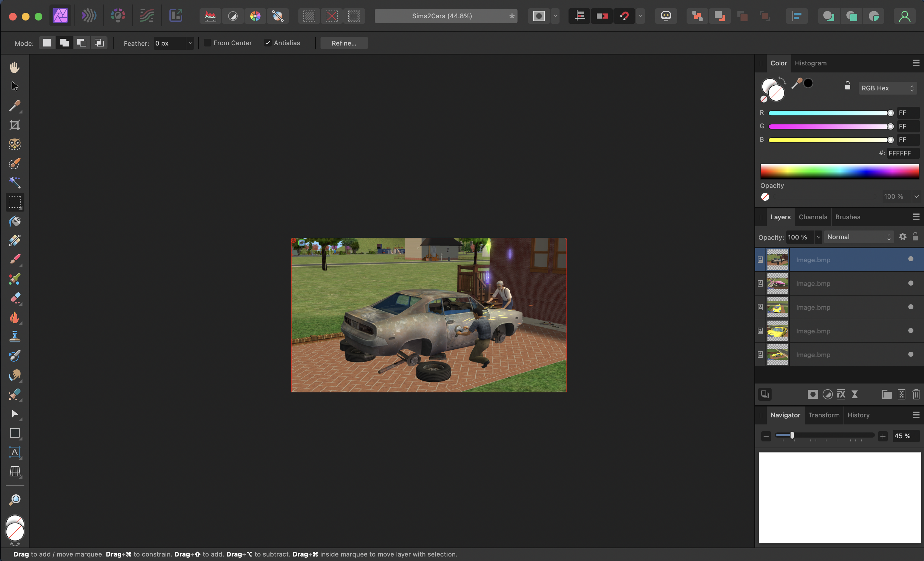Apply Auto White Balance from toolbar
Viewport: 924px width, 561px height.
coord(278,16)
